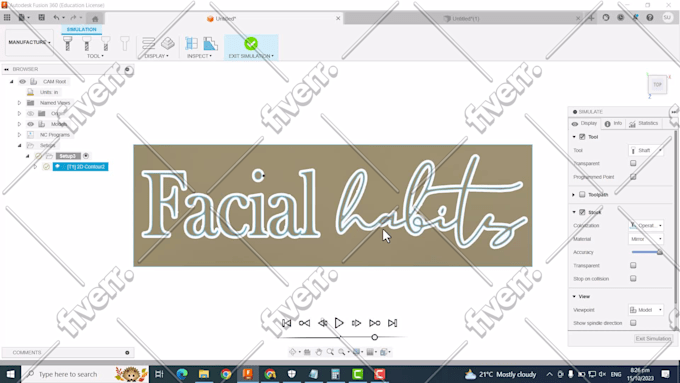Click the Accuracy slider handle
The width and height of the screenshot is (680, 383).
(660, 252)
